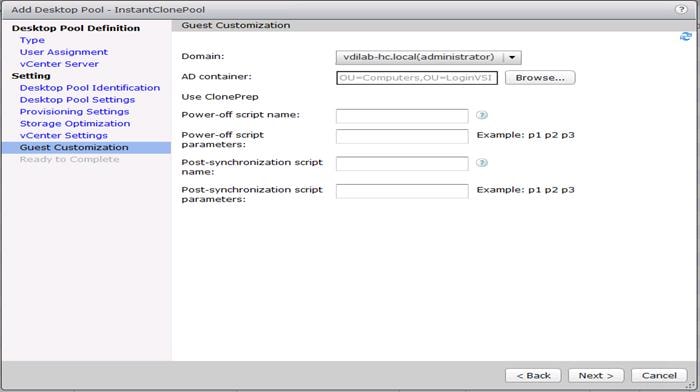The image size is (700, 392).
Task: Open help for Power-off script name
Action: [482, 115]
